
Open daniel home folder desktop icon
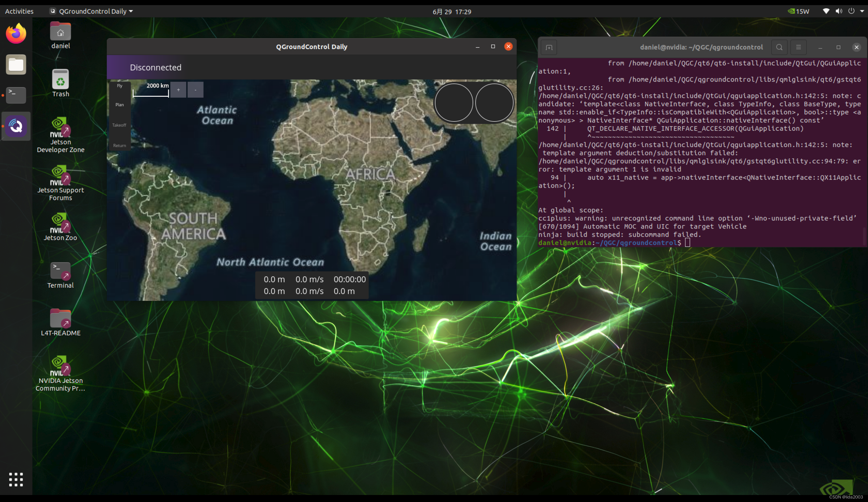[x=61, y=36]
